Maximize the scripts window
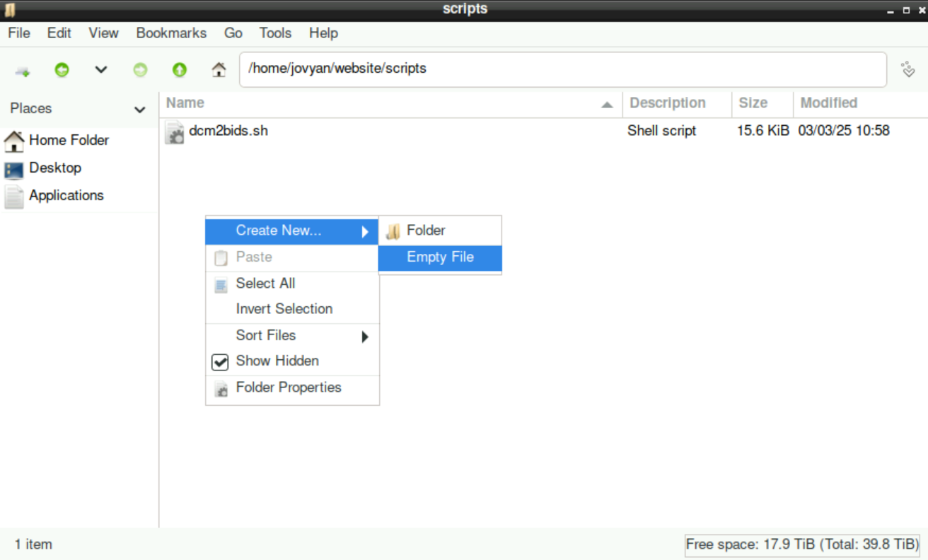The height and width of the screenshot is (560, 928). pos(907,11)
